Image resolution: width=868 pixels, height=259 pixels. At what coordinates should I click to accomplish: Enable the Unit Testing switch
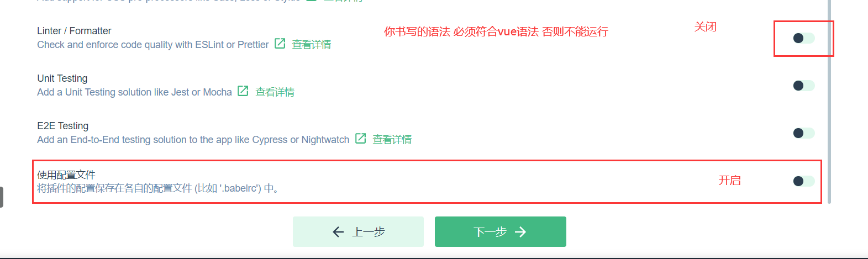pos(804,86)
